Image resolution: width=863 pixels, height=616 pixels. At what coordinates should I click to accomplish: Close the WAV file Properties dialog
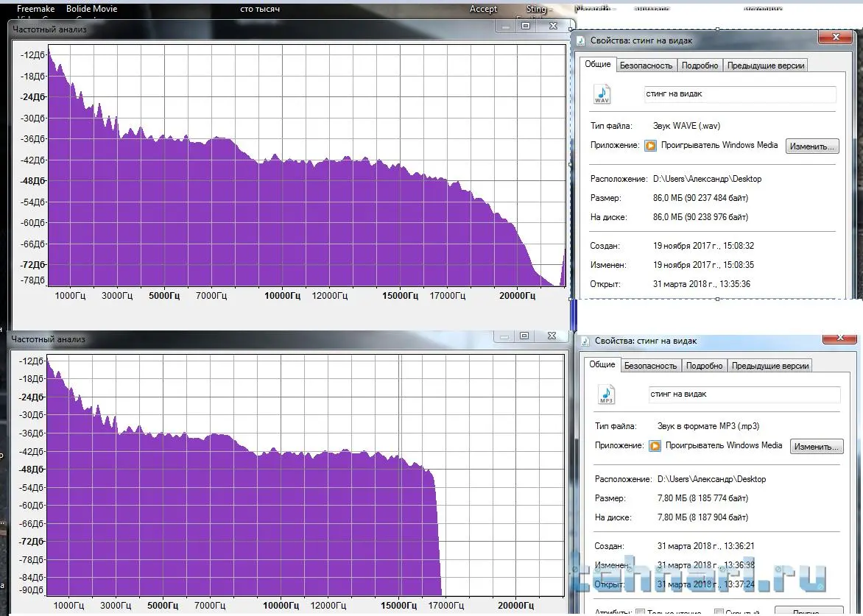(x=836, y=37)
